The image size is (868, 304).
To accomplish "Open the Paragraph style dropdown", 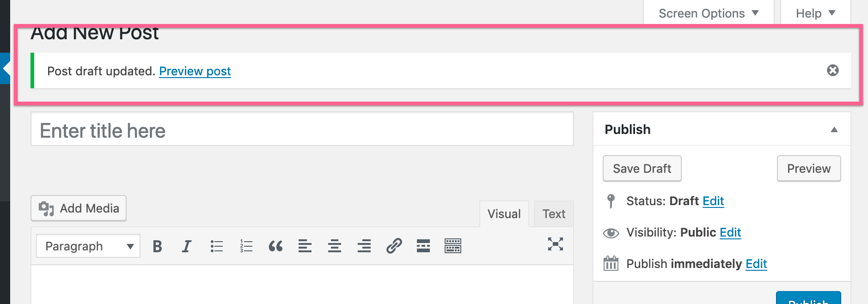I will pyautogui.click(x=87, y=246).
